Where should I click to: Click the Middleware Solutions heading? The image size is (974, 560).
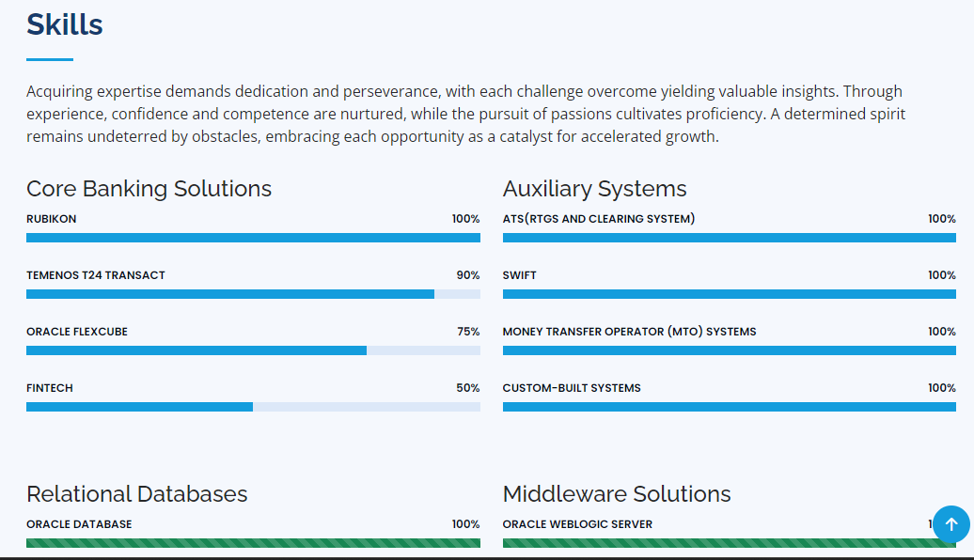click(617, 494)
